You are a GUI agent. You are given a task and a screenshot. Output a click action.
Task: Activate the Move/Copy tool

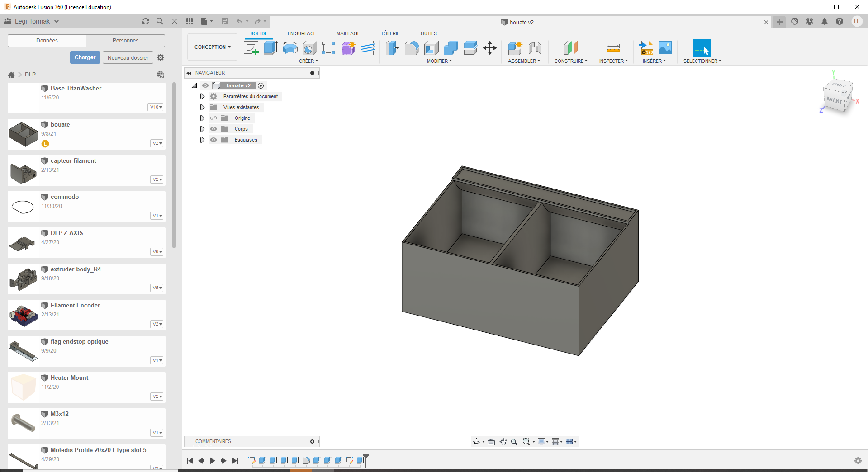490,47
